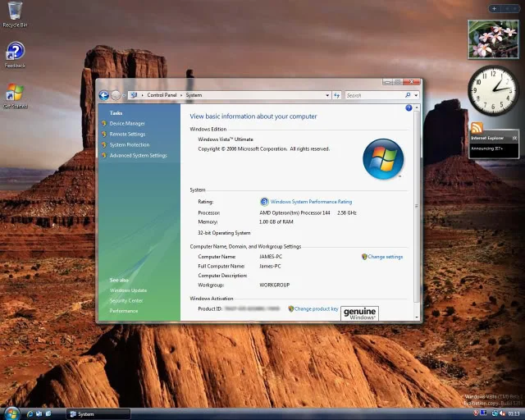Open Remote Settings from Tasks pane
The width and height of the screenshot is (525, 420).
coord(128,135)
